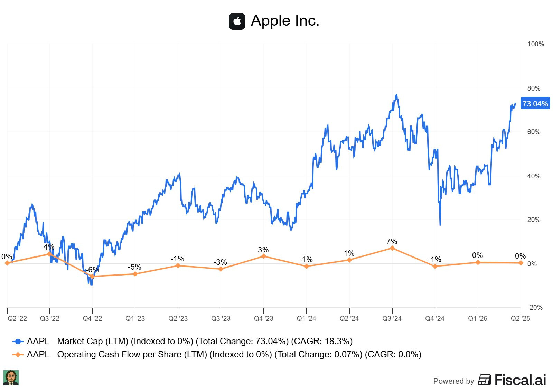
Task: Click the blue 73.04% value badge
Action: [535, 104]
